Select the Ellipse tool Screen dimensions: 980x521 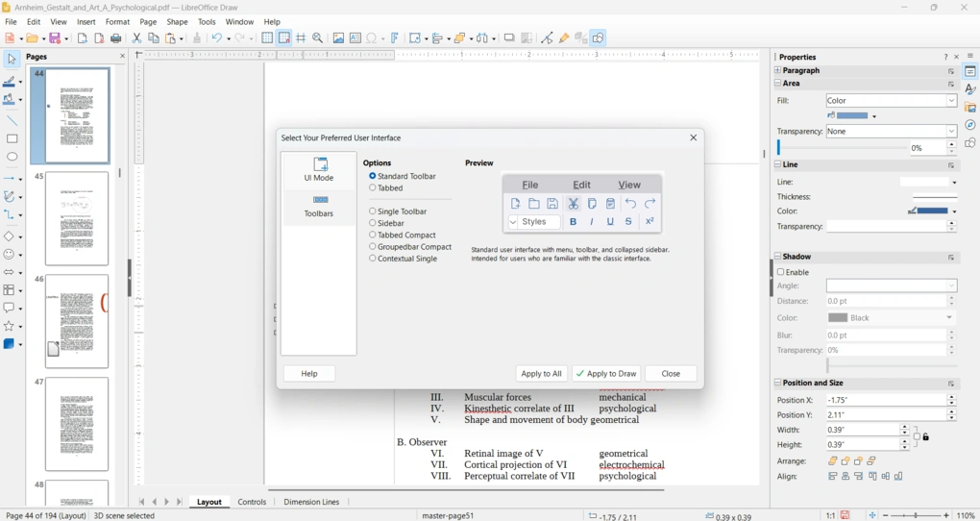[x=12, y=157]
